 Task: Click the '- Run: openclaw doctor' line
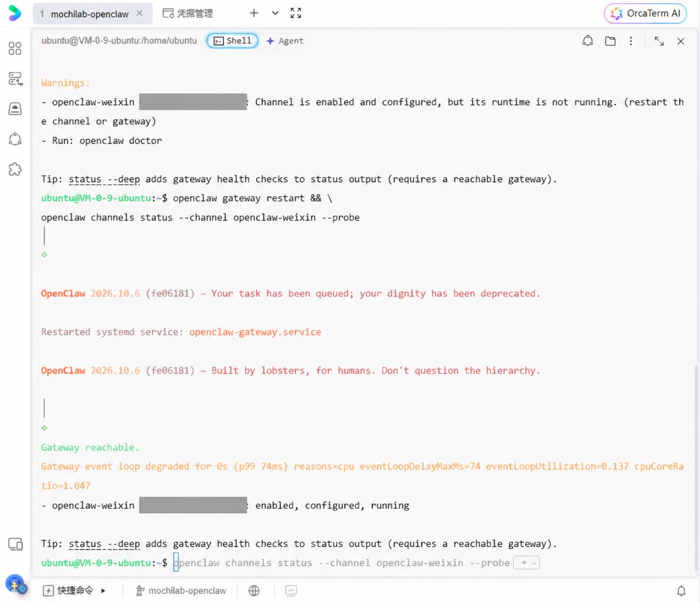(x=102, y=140)
